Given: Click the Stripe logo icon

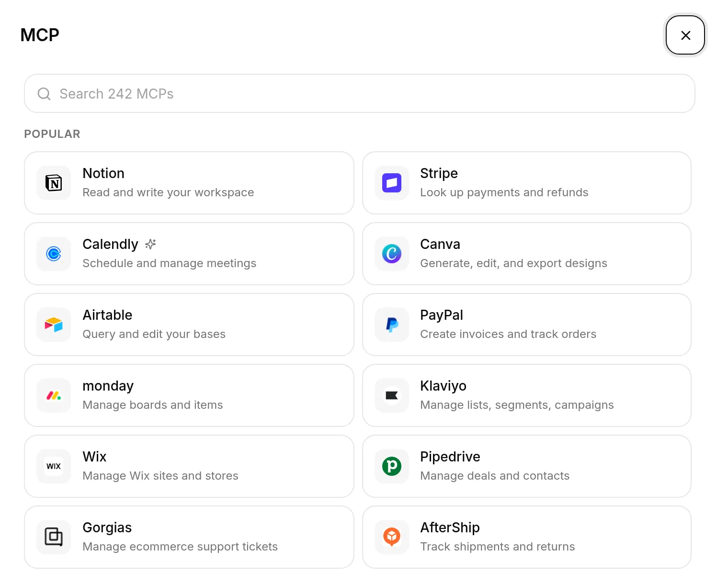Looking at the screenshot, I should [x=392, y=183].
